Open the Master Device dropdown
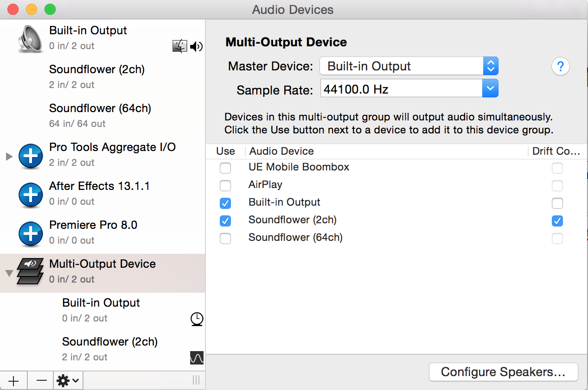This screenshot has width=588, height=390. 491,66
